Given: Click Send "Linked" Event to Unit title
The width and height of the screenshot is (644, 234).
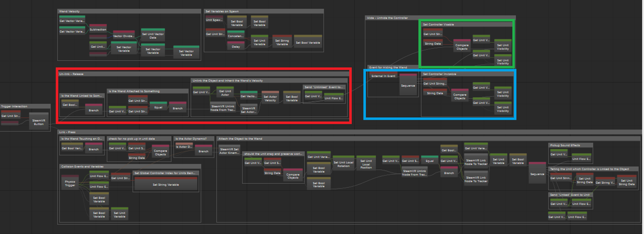Looking at the screenshot, I should [570, 195].
